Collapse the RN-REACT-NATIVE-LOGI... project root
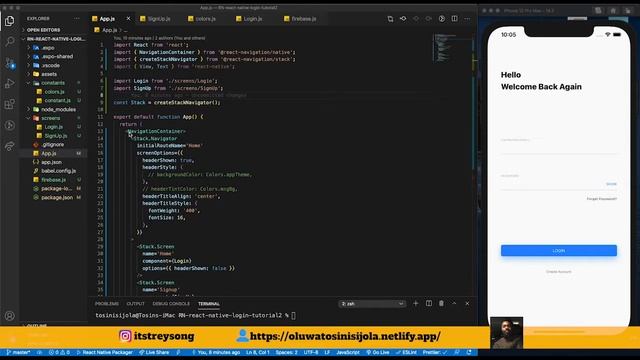The width and height of the screenshot is (640, 360). tap(53, 39)
